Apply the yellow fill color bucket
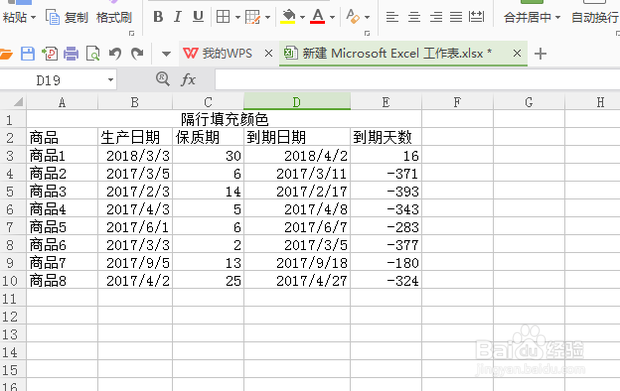 click(x=288, y=17)
